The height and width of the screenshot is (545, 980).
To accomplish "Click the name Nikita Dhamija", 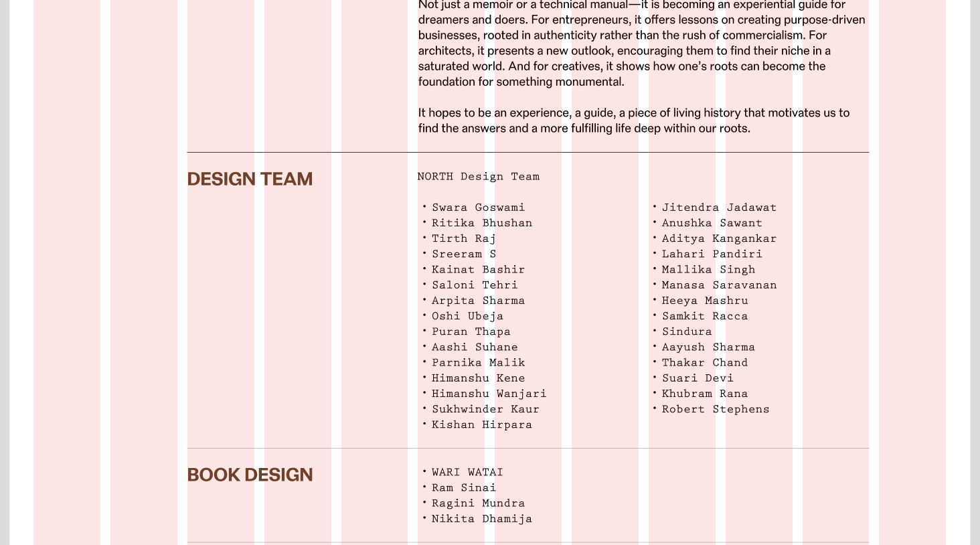I will [x=481, y=519].
